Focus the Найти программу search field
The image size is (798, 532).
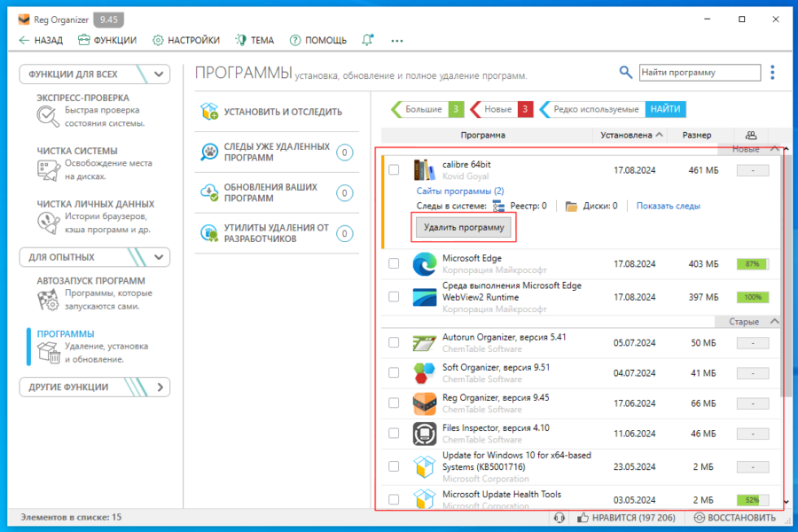700,73
